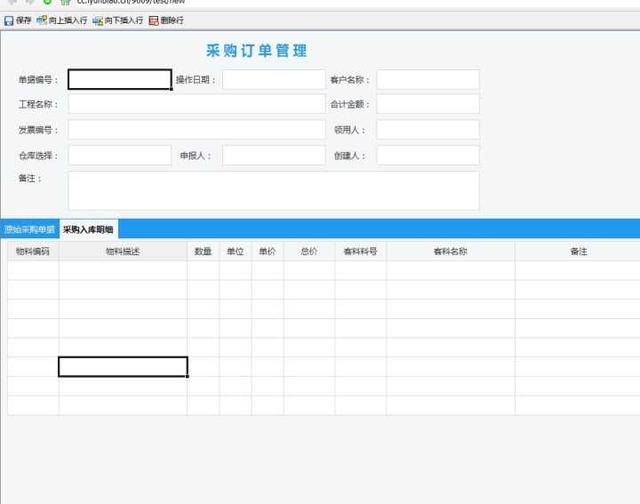Click into the 备注 remarks textarea
Screen dimensions: 640x504
point(273,191)
